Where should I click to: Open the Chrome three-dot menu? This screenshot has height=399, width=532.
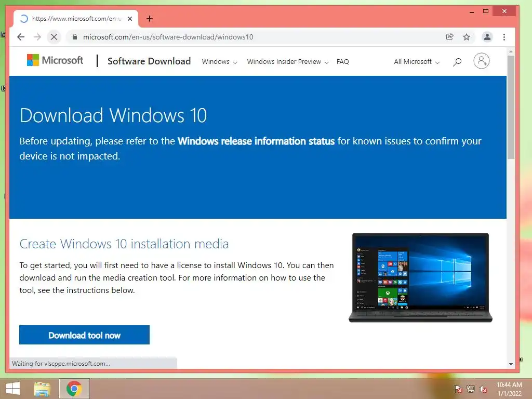504,37
